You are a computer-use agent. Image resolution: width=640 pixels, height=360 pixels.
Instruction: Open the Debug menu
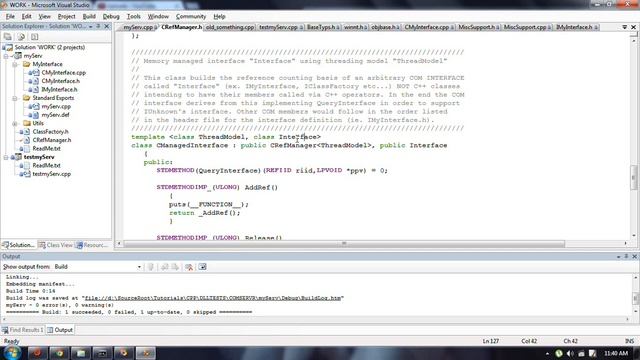coord(111,17)
